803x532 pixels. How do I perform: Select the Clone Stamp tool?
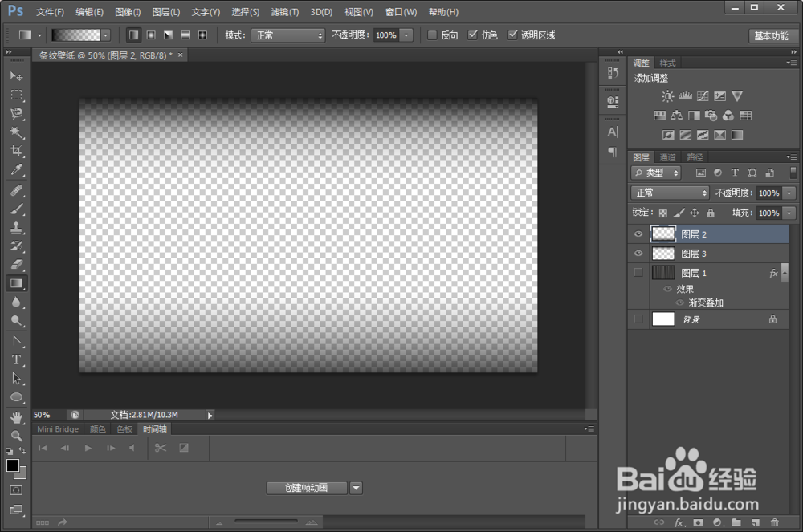[x=16, y=227]
